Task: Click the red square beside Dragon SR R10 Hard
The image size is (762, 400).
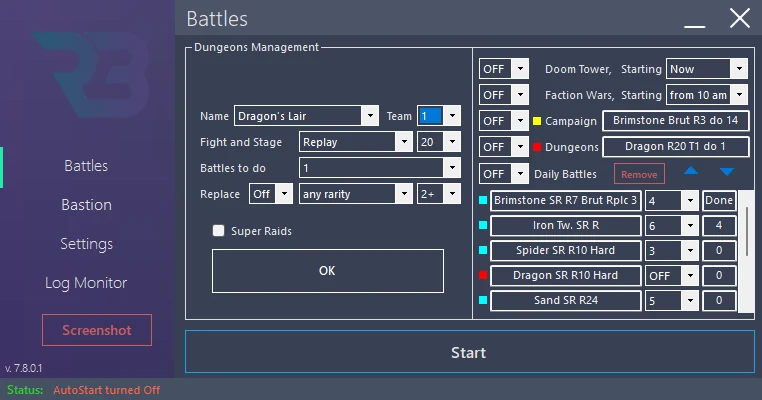Action: coord(483,275)
